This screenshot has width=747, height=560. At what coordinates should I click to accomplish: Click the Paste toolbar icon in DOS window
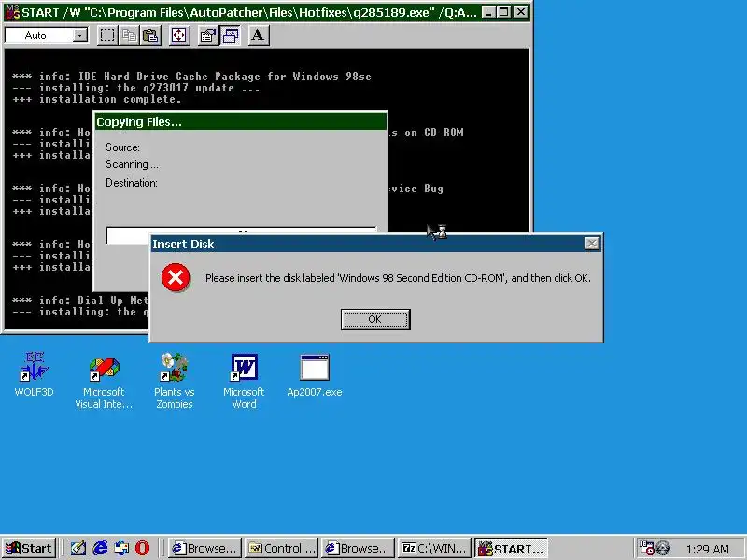point(150,35)
